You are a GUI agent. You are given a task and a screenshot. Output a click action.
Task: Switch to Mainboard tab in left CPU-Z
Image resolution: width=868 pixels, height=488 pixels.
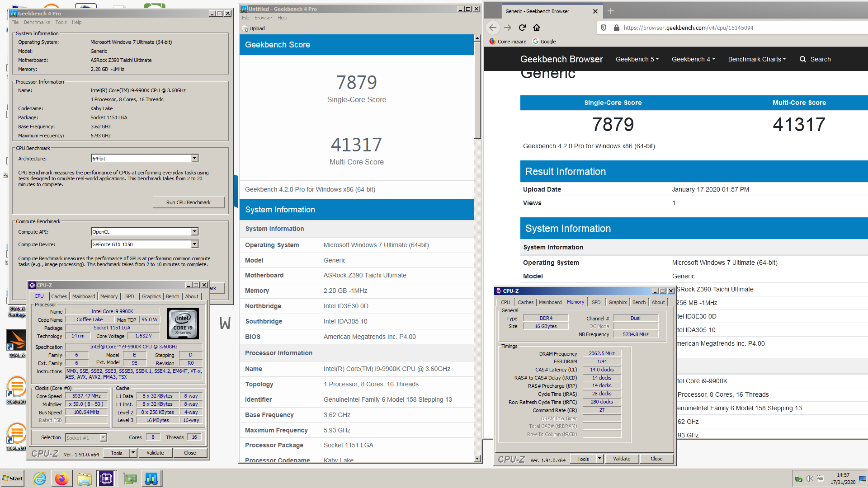pos(84,296)
